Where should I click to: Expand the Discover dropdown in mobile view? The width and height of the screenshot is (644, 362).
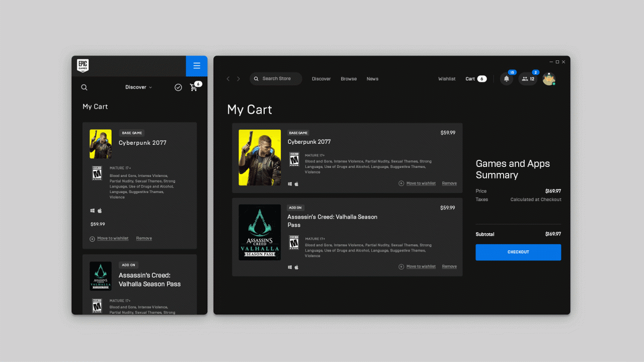pos(138,87)
